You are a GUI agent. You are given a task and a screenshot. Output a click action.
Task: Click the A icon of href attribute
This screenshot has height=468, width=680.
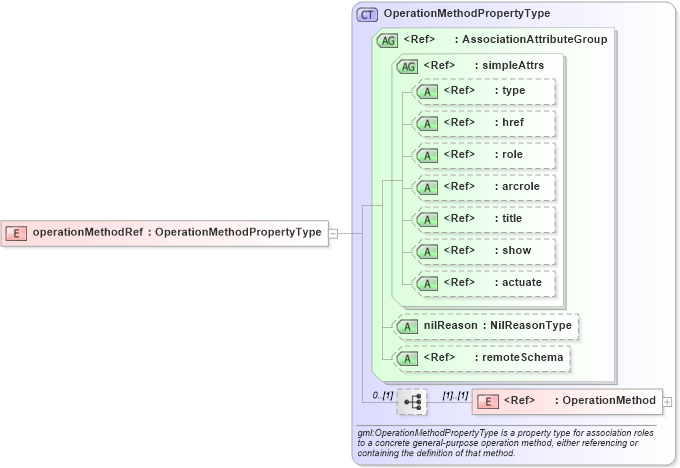pos(427,124)
